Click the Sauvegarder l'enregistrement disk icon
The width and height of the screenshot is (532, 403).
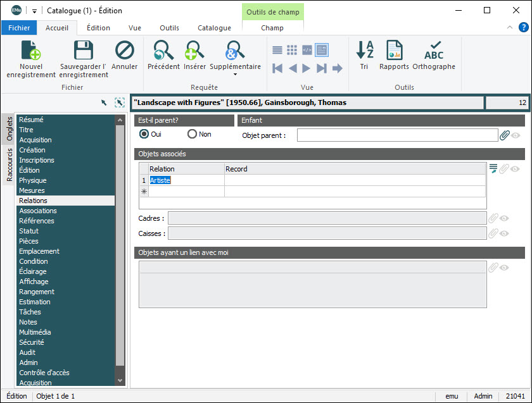[x=84, y=51]
